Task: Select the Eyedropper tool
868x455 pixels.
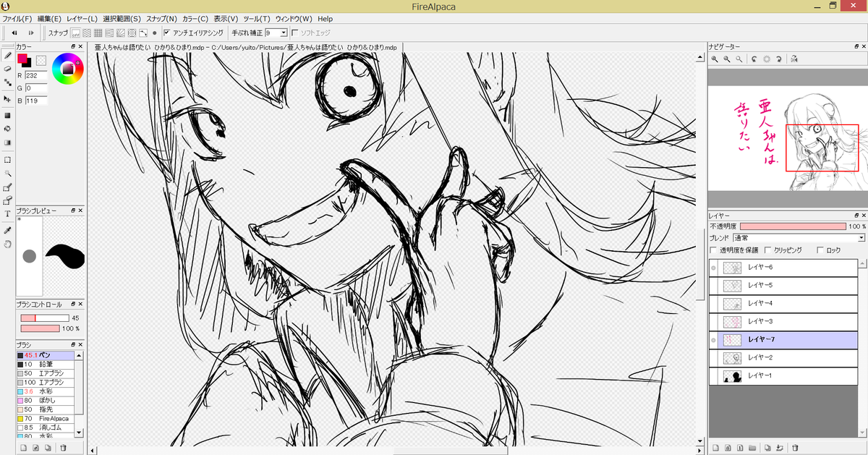Action: tap(7, 230)
